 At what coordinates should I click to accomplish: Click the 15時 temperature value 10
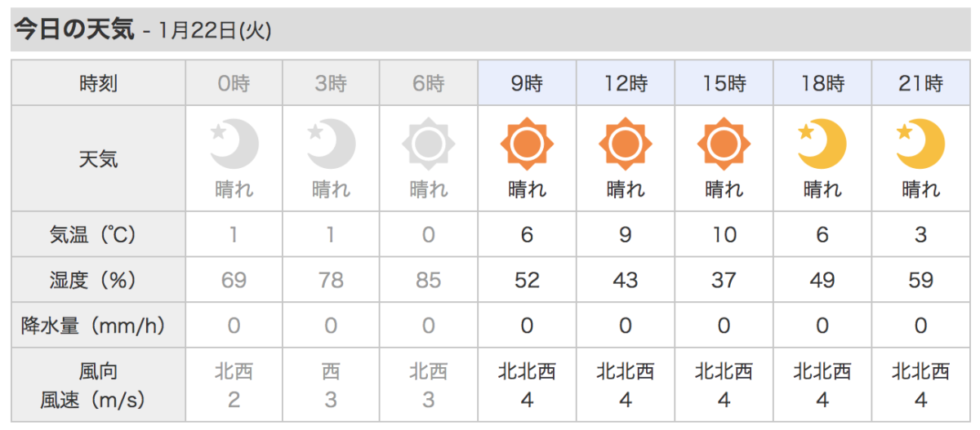(724, 235)
